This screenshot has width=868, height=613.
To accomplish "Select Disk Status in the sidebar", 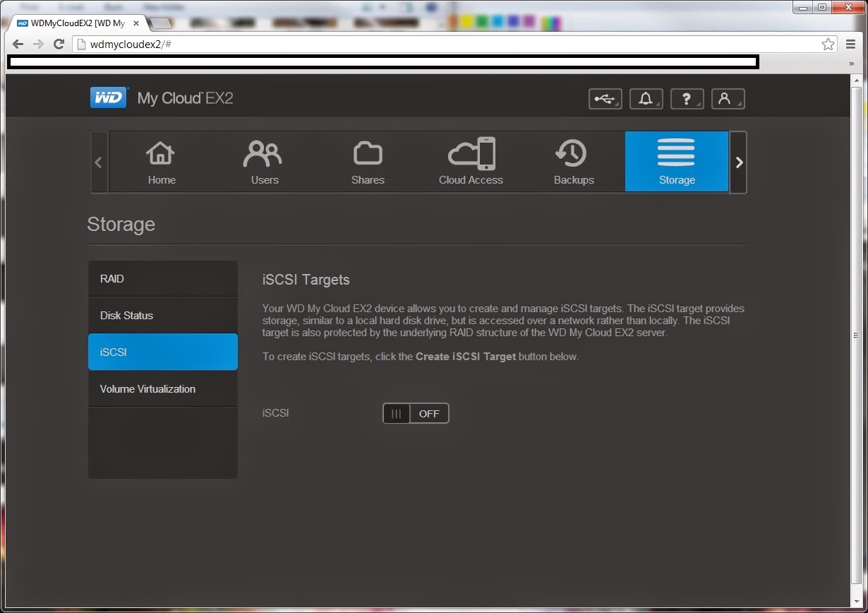I will click(x=163, y=316).
